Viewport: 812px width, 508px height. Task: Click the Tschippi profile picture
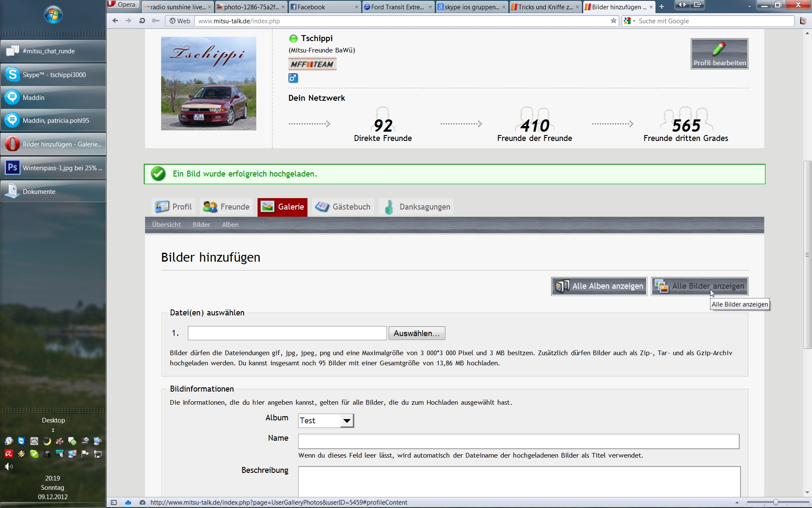(x=208, y=83)
